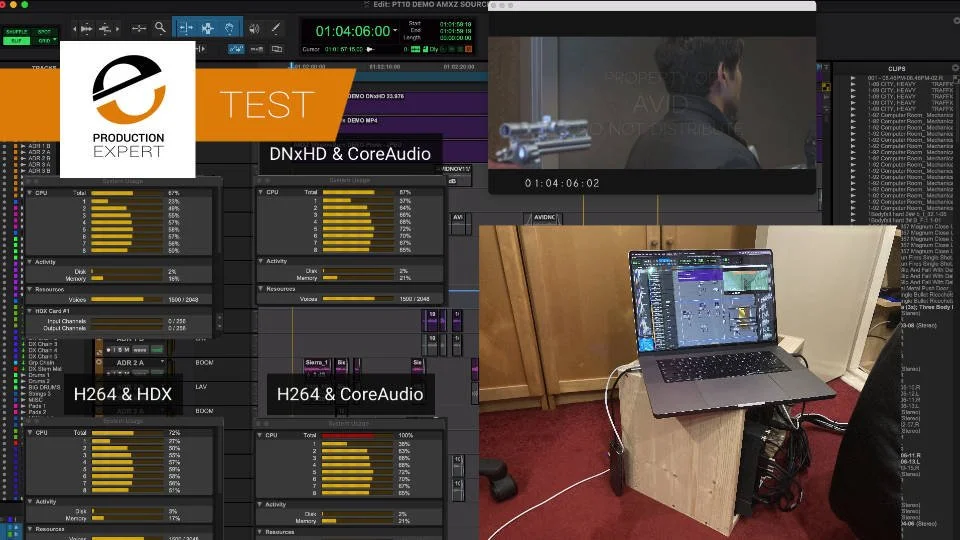Click the red 100% CPU Total meter
Screen dimensions: 960x540
click(x=357, y=435)
